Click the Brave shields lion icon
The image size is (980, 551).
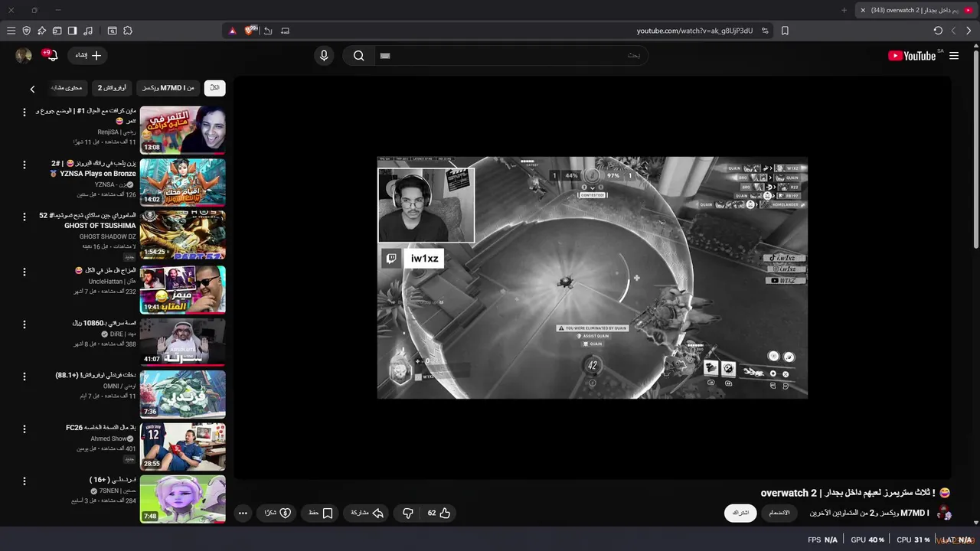[250, 31]
